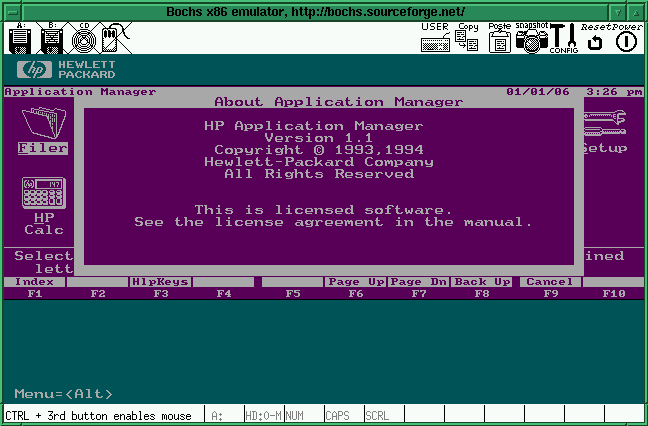Click the Menu=<Alt> hint text
The height and width of the screenshot is (426, 648).
63,394
